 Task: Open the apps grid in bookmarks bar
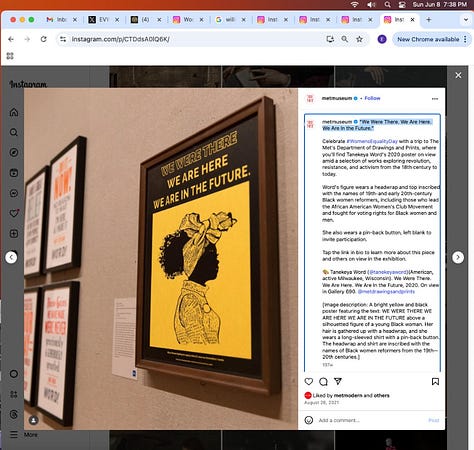point(10,56)
